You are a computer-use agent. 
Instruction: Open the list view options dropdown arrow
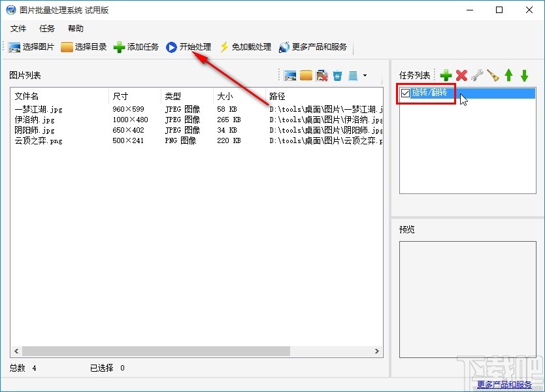coord(364,75)
